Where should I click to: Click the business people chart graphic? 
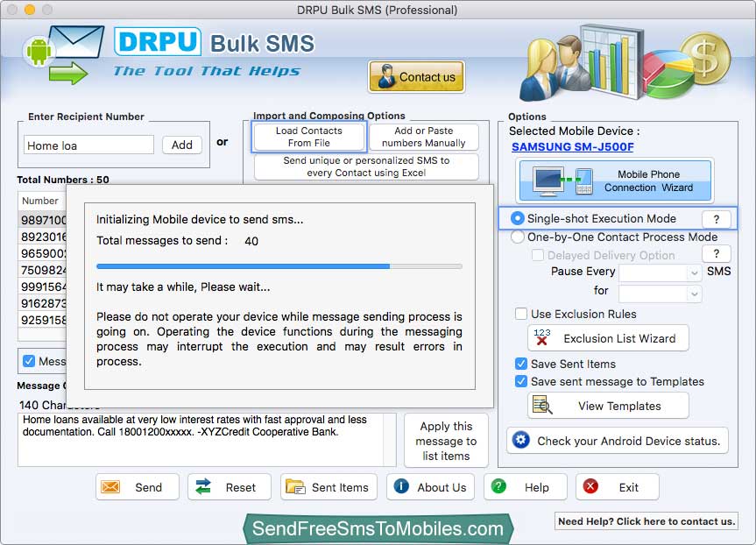(x=625, y=63)
